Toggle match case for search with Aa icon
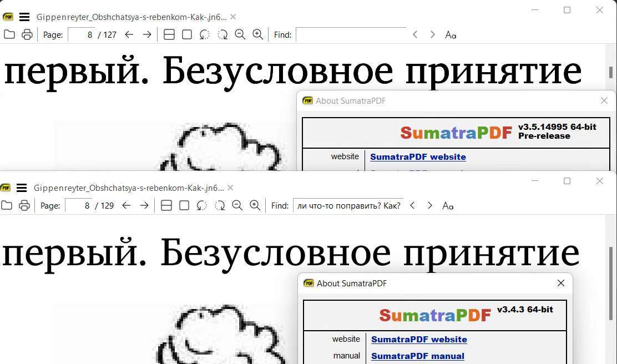Image resolution: width=617 pixels, height=364 pixels. tap(450, 34)
